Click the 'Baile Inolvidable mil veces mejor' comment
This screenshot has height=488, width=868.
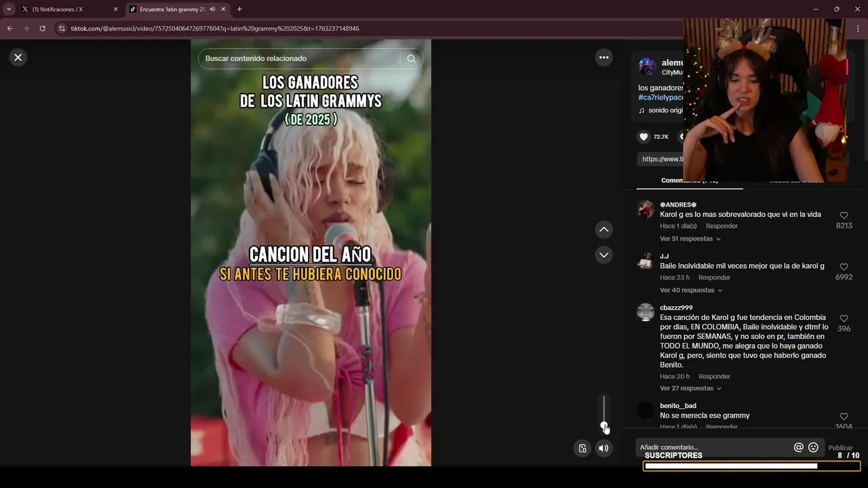(x=742, y=266)
